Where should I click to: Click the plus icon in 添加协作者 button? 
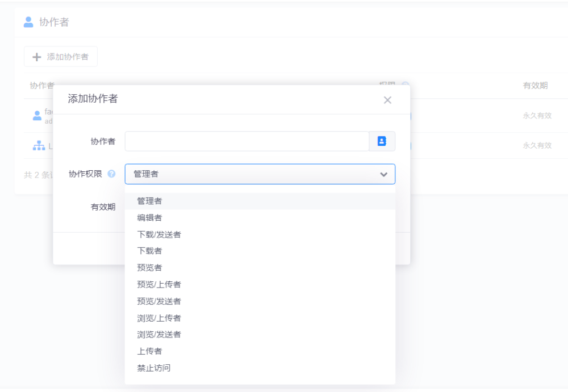[37, 57]
